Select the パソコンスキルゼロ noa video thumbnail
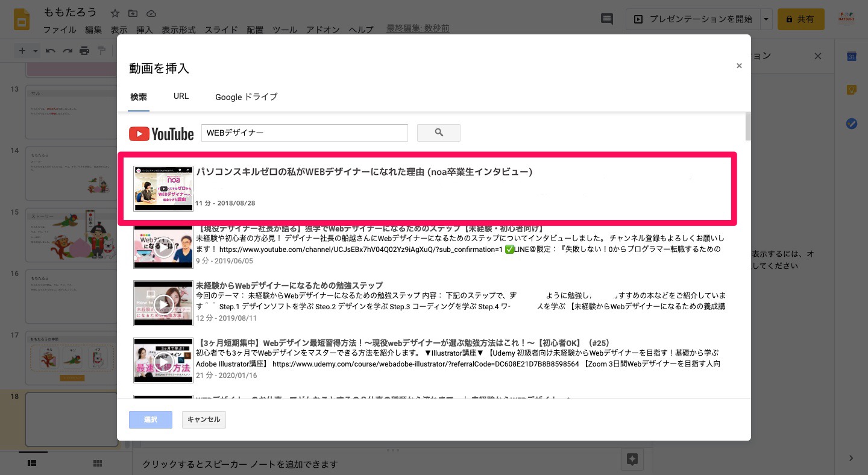868x475 pixels. 163,189
